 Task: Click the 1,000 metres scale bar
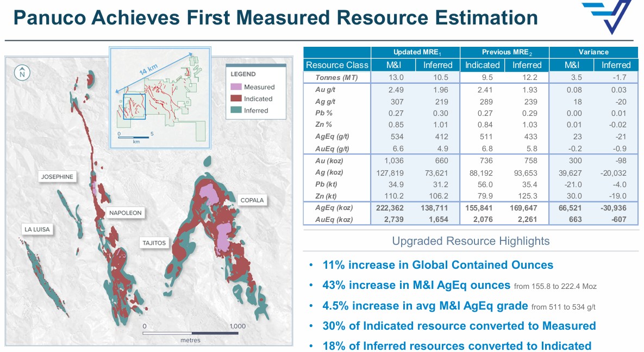[191, 332]
